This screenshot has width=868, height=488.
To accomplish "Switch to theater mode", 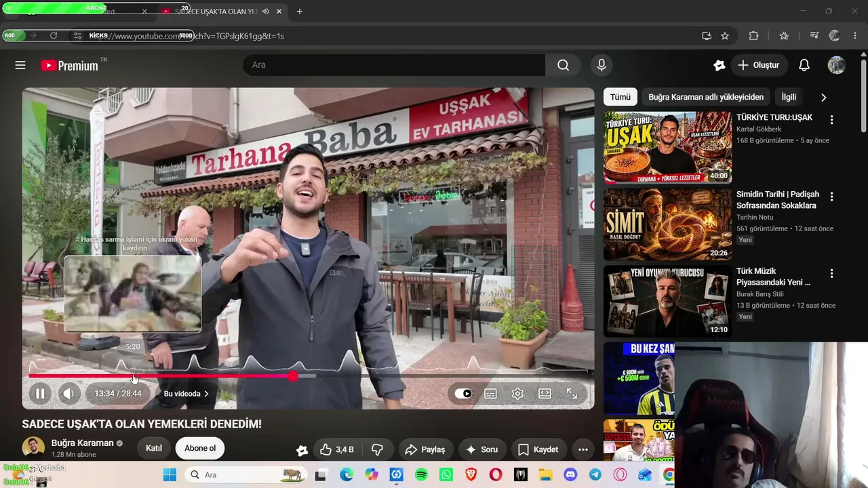I will [x=545, y=393].
